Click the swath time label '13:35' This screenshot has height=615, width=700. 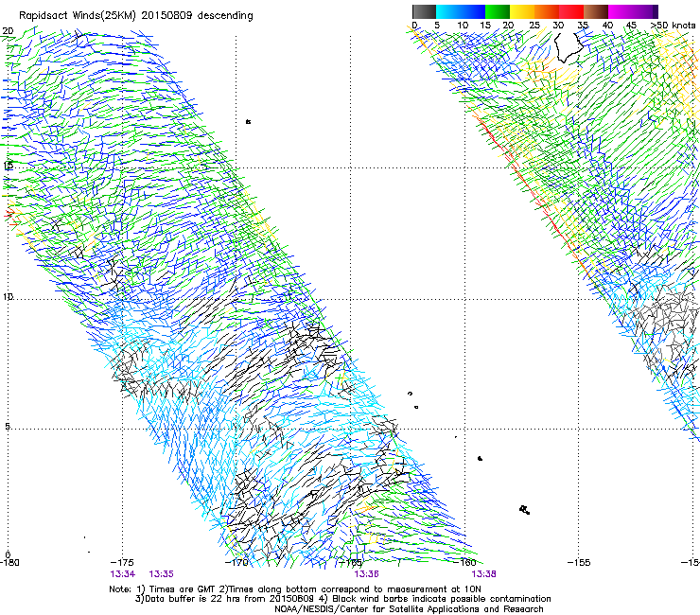click(x=161, y=574)
